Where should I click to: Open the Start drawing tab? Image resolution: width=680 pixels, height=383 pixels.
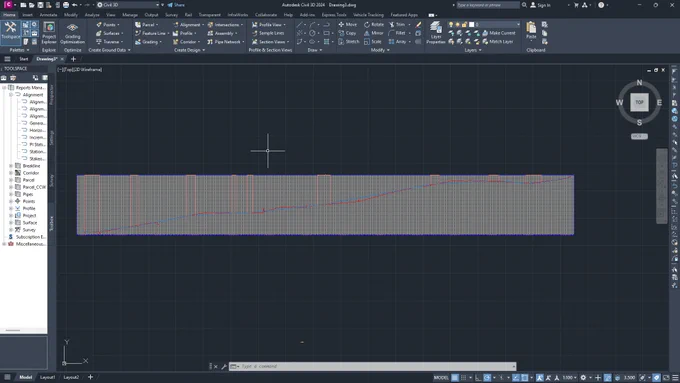pyautogui.click(x=23, y=59)
